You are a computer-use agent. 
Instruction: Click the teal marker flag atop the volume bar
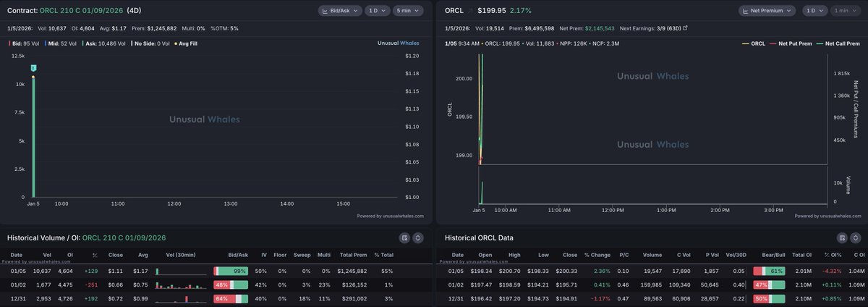[33, 68]
